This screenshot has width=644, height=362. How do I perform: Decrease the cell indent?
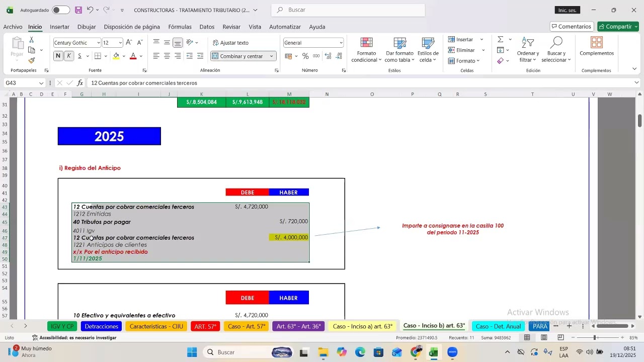click(190, 56)
